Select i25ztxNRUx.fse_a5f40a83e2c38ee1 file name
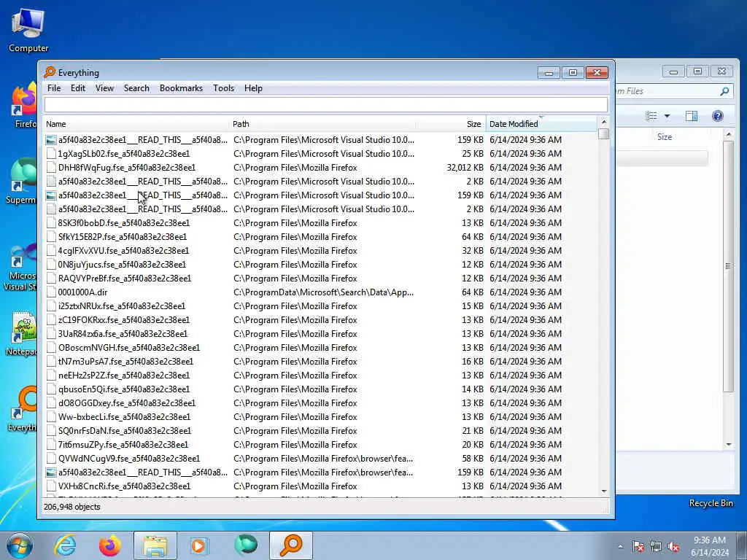Viewport: 747px width, 560px height. tap(122, 306)
